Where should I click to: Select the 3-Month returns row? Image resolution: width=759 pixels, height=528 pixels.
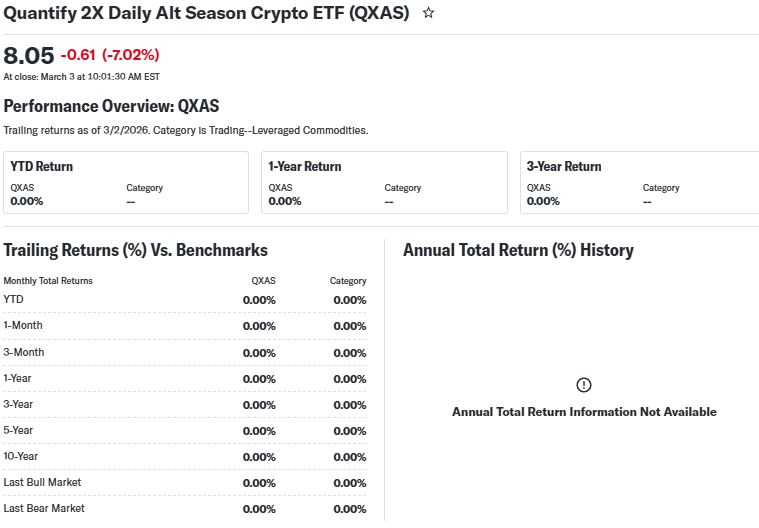[x=185, y=352]
